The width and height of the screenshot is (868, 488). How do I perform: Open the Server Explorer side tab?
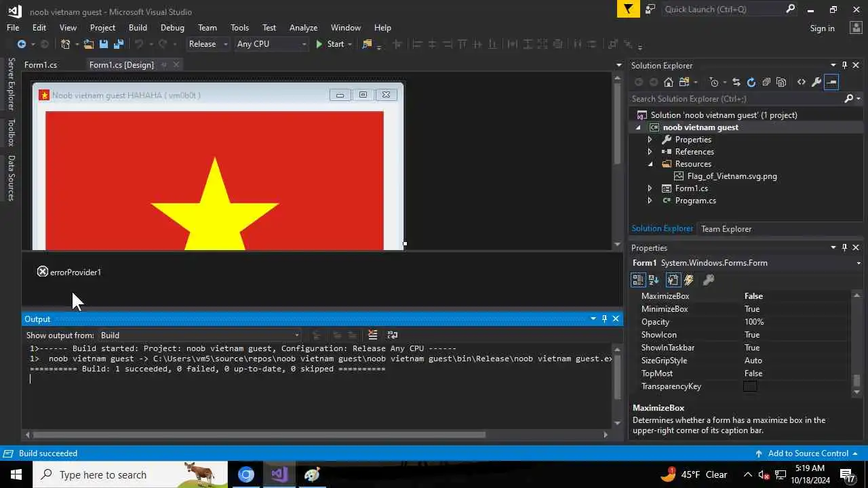tap(11, 84)
